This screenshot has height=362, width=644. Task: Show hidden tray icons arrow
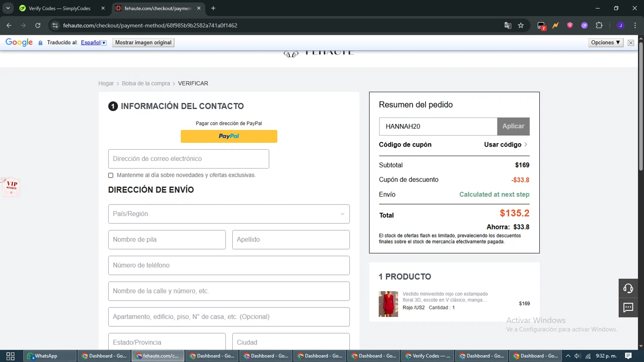tap(568, 356)
